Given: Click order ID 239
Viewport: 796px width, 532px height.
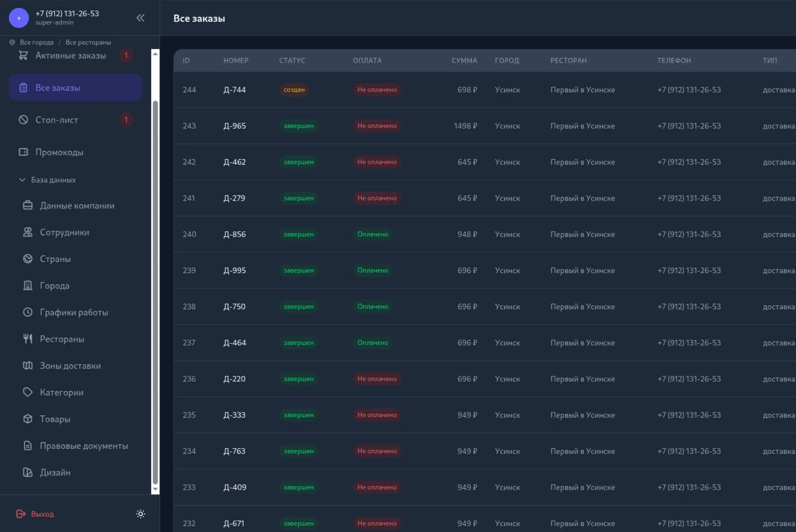Looking at the screenshot, I should click(x=189, y=270).
